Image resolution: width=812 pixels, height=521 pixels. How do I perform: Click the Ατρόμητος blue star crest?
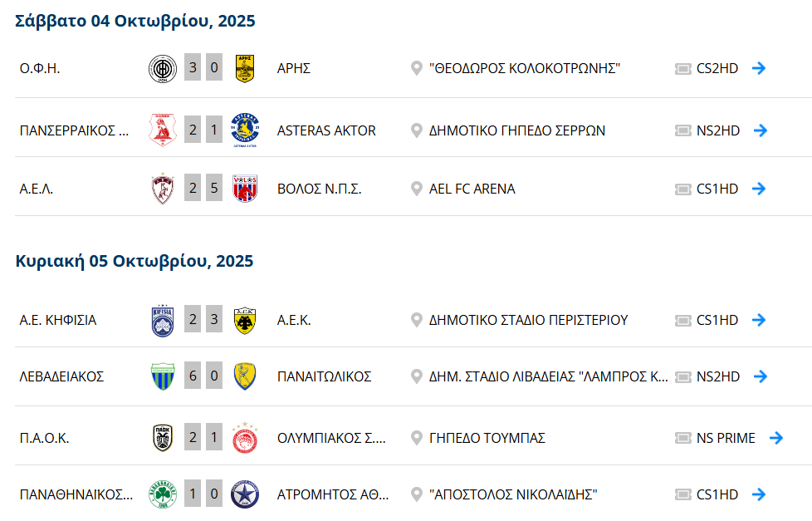(x=245, y=494)
